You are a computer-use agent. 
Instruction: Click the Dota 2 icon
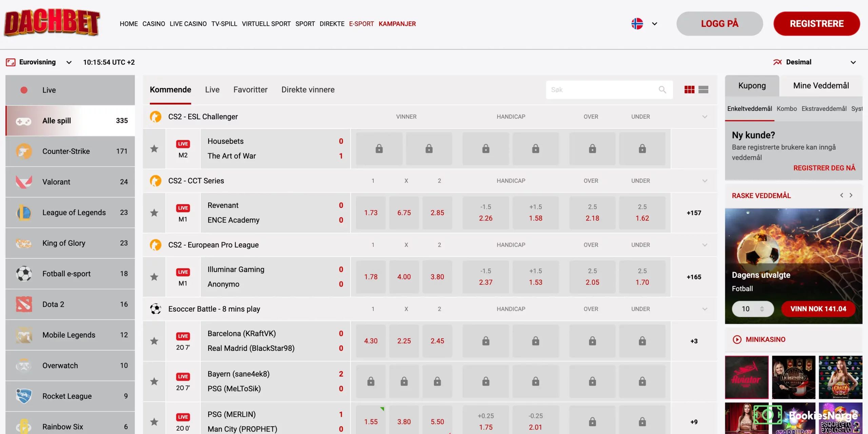pyautogui.click(x=24, y=304)
